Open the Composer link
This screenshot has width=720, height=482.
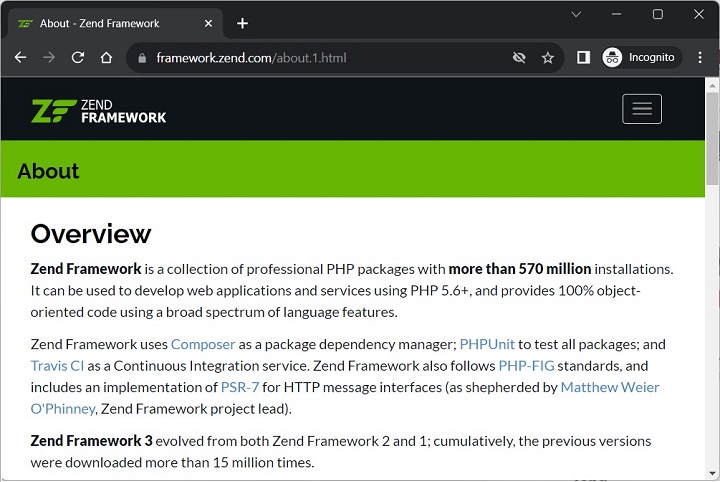click(x=203, y=344)
